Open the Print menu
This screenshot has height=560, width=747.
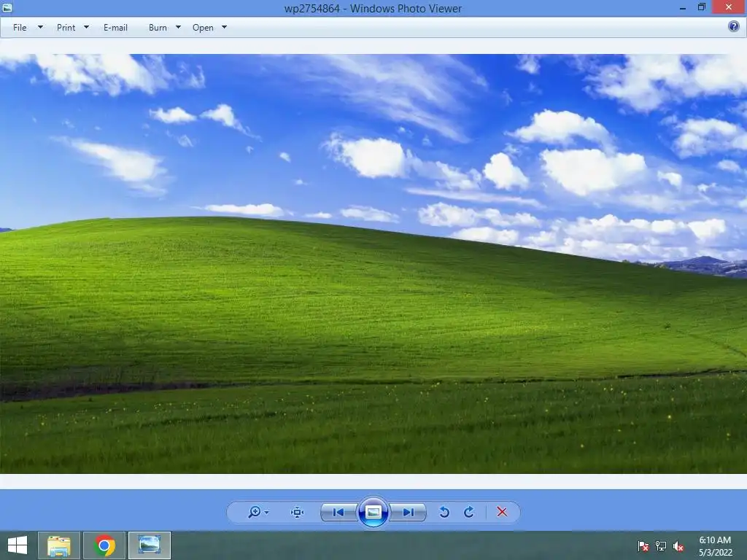click(66, 28)
